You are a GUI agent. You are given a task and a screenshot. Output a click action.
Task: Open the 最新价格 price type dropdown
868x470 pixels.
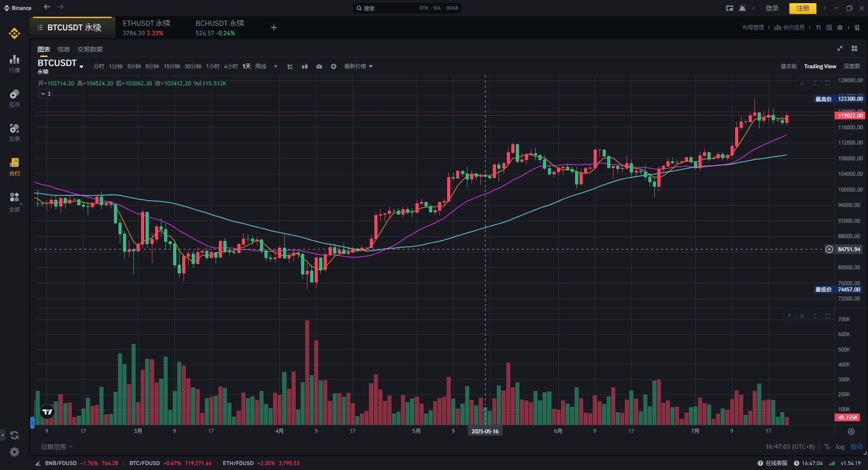point(358,66)
